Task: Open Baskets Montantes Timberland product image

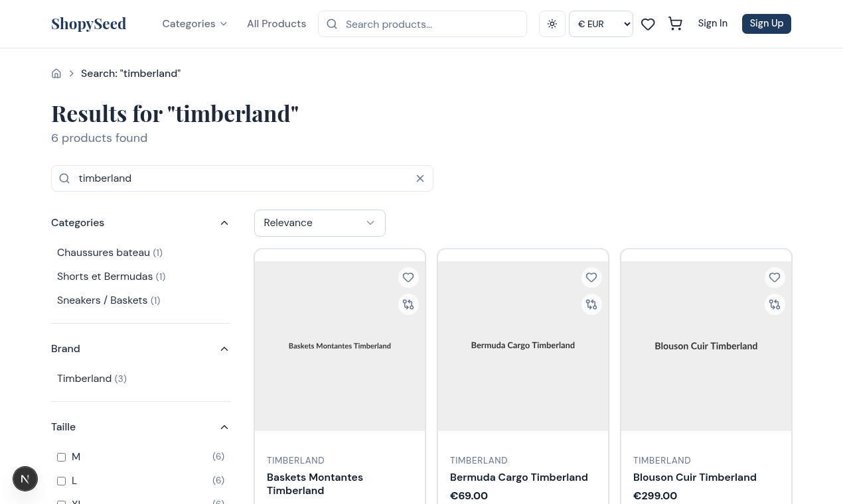Action: coord(340,346)
